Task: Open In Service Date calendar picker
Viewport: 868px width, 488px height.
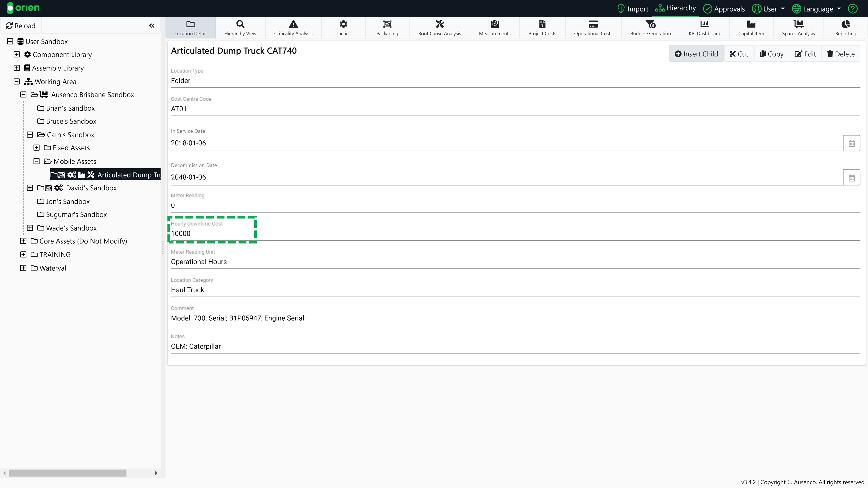Action: tap(852, 143)
